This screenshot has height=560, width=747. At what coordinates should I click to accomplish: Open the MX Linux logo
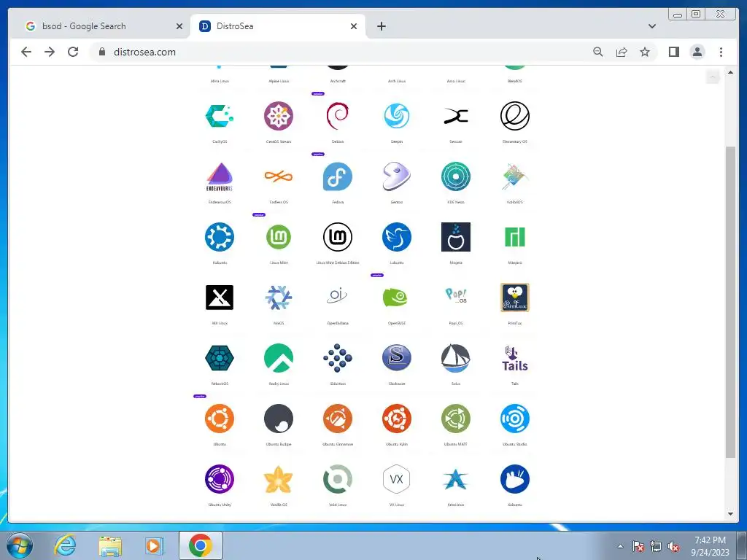pyautogui.click(x=220, y=297)
